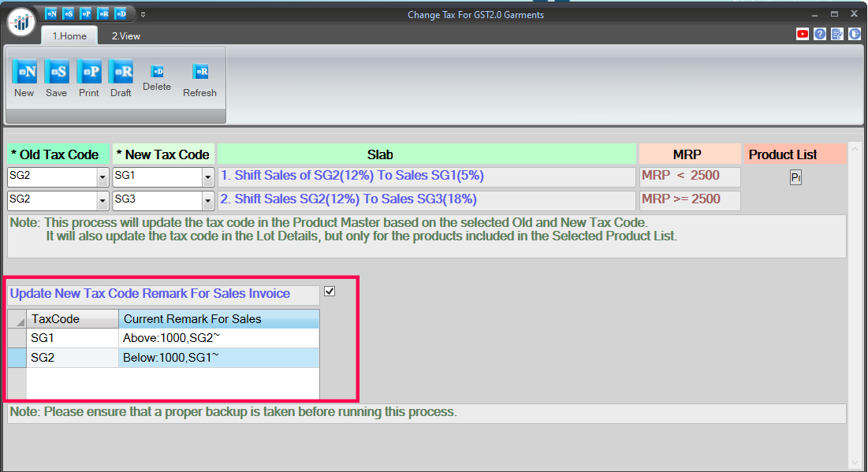Open the blue question mark help icon
Screen dimensions: 868x472
click(x=820, y=34)
